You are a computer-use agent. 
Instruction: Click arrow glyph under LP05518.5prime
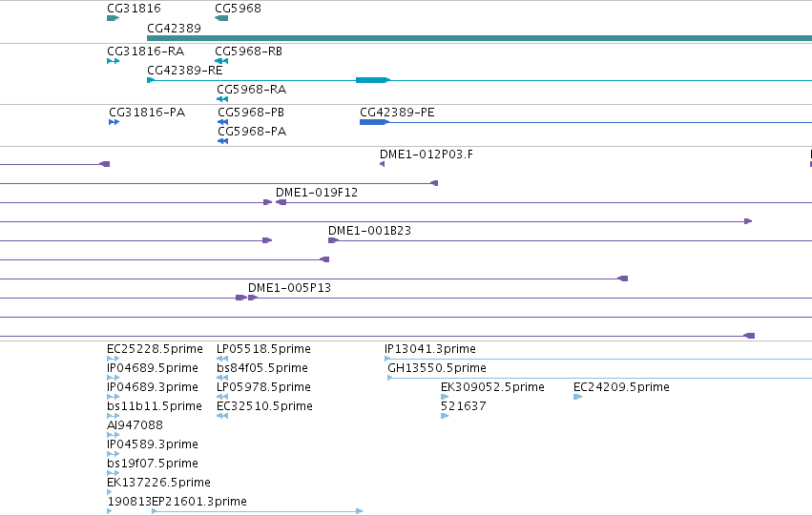(222, 359)
